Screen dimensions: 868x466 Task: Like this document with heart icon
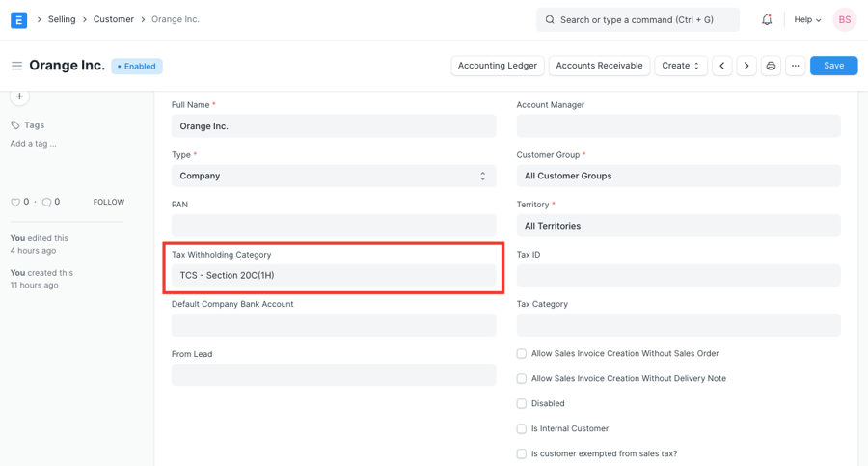pos(15,203)
